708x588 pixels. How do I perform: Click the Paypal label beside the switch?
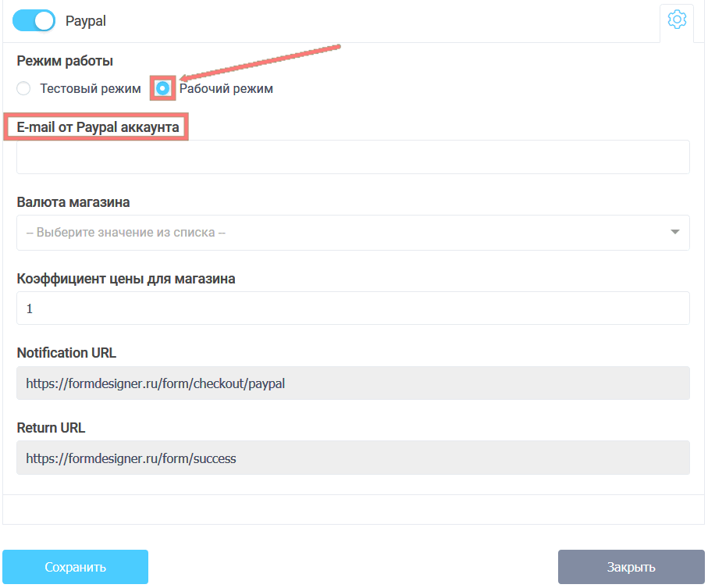(x=86, y=21)
